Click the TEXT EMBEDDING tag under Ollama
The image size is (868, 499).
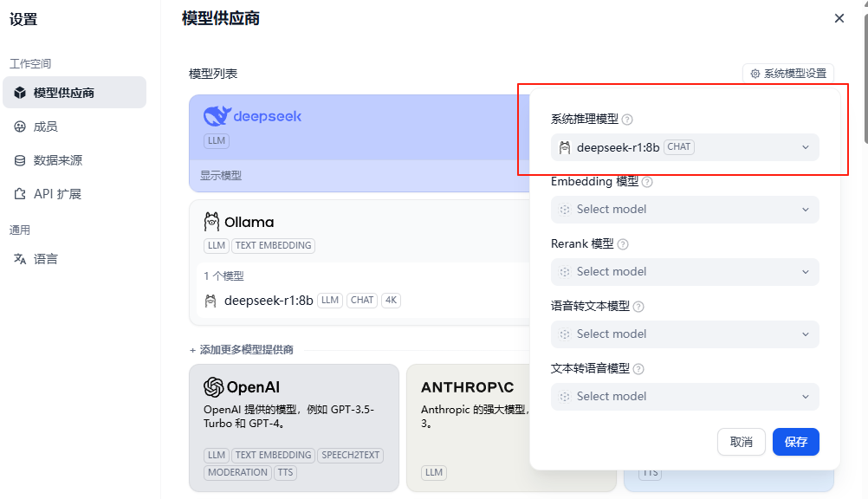click(274, 245)
